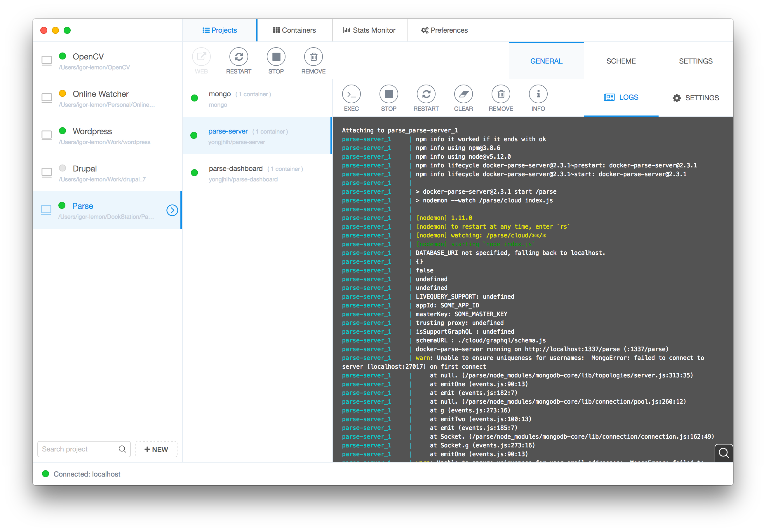
Task: Click the container EXEC terminal icon
Action: pyautogui.click(x=351, y=94)
